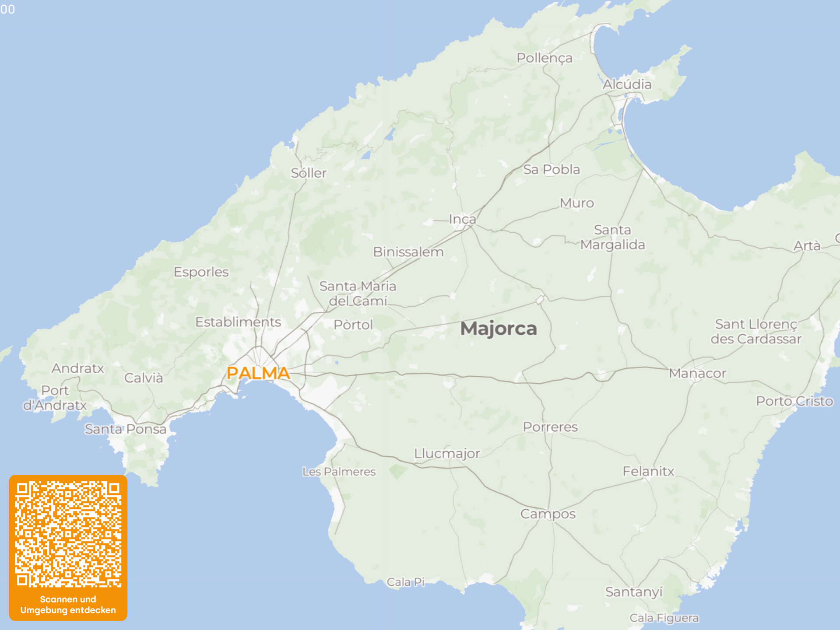This screenshot has width=840, height=630.
Task: Select the Santa Ponsa label
Action: (126, 429)
